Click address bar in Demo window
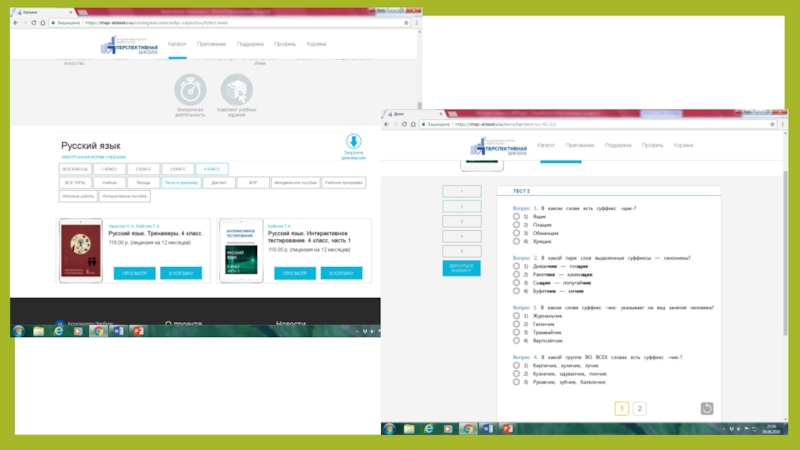 [592, 124]
